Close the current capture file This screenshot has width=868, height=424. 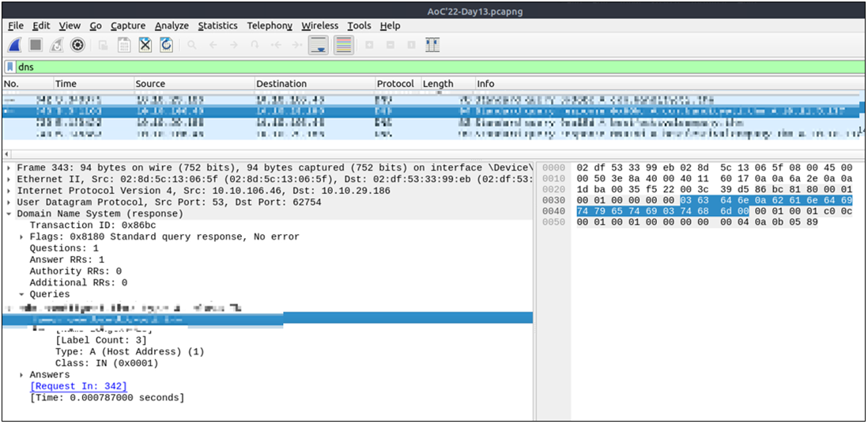click(x=145, y=45)
